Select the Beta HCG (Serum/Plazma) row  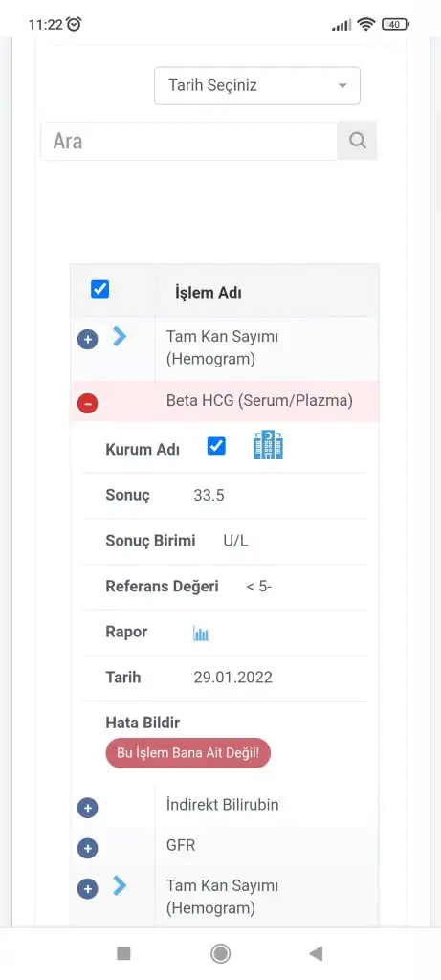[225, 401]
